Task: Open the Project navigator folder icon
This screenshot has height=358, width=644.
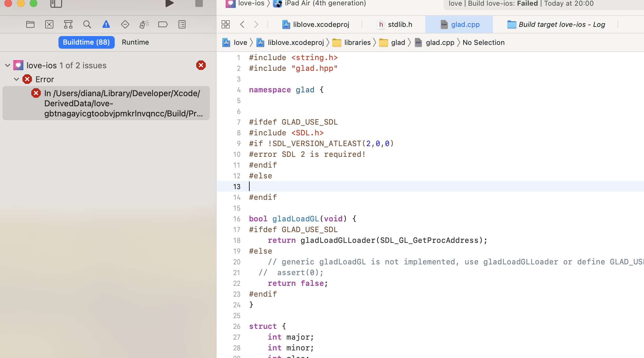Action: [30, 24]
